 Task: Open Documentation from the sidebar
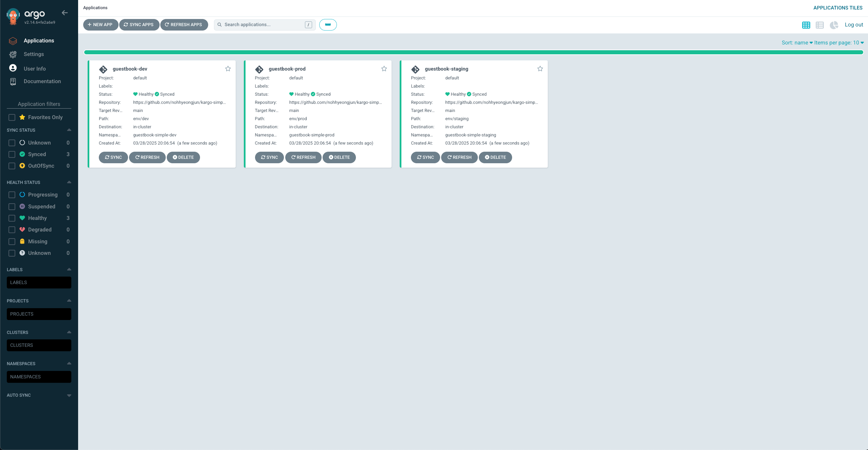[42, 81]
